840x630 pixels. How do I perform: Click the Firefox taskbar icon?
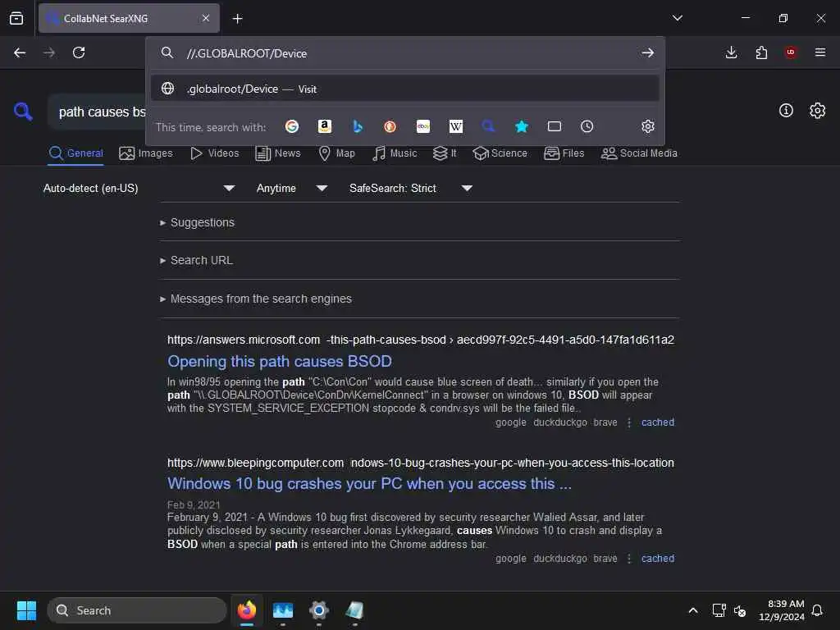point(247,610)
